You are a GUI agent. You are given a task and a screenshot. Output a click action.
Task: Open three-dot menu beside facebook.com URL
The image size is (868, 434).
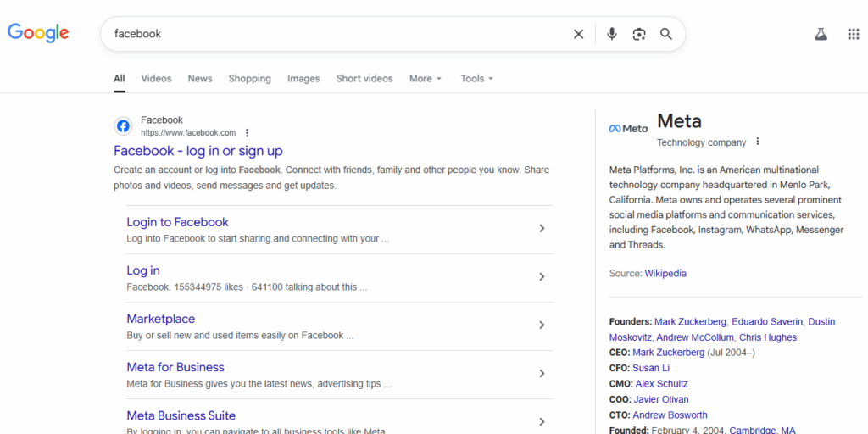247,133
